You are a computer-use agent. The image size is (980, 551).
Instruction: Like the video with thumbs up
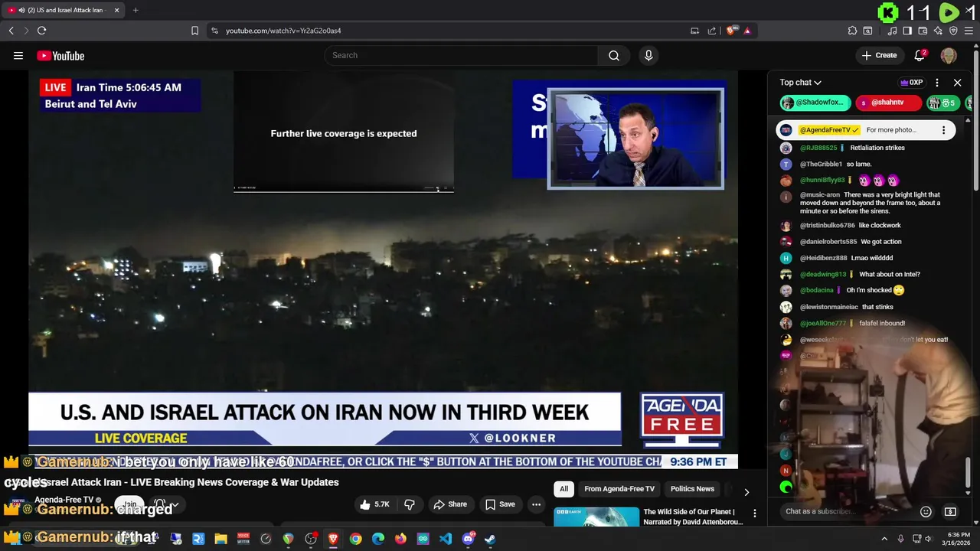[x=374, y=504]
